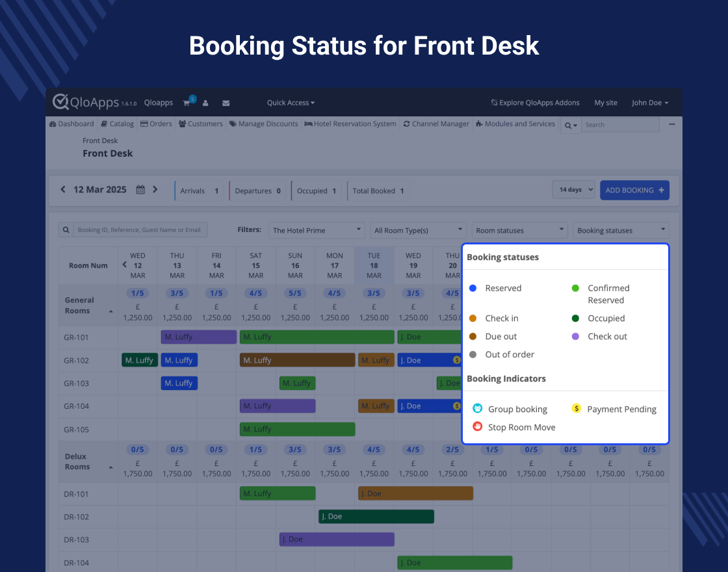Click the search magnifier icon in booking filter

[66, 230]
